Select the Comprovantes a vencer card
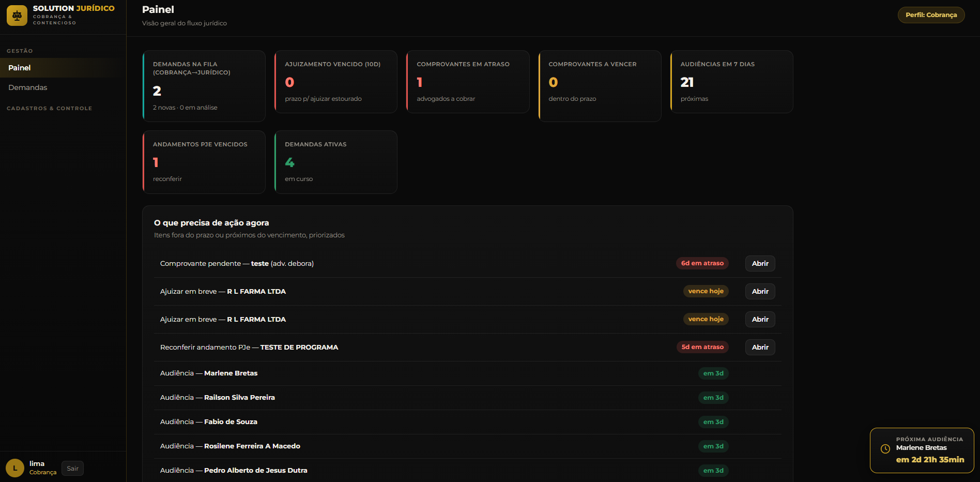Image resolution: width=980 pixels, height=482 pixels. click(600, 86)
